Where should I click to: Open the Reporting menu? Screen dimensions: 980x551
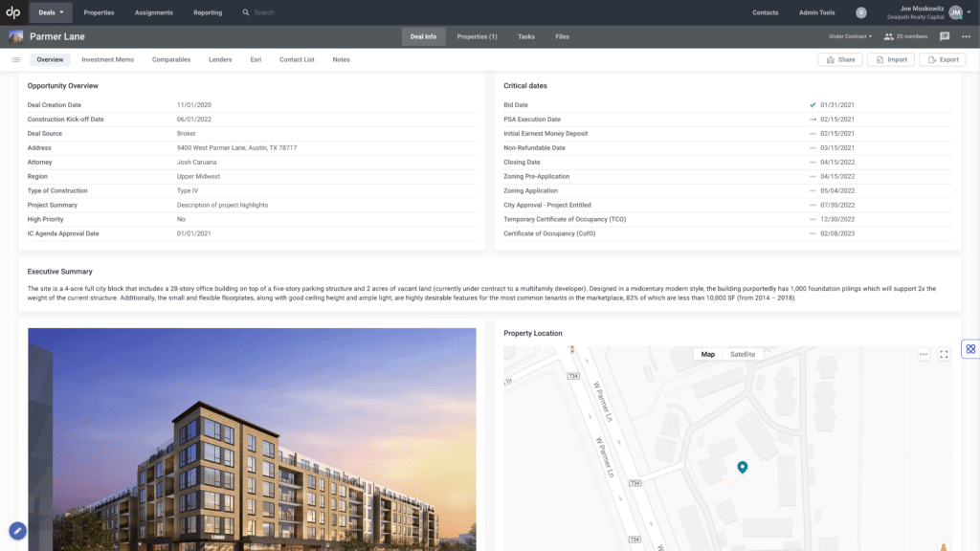[x=208, y=12]
